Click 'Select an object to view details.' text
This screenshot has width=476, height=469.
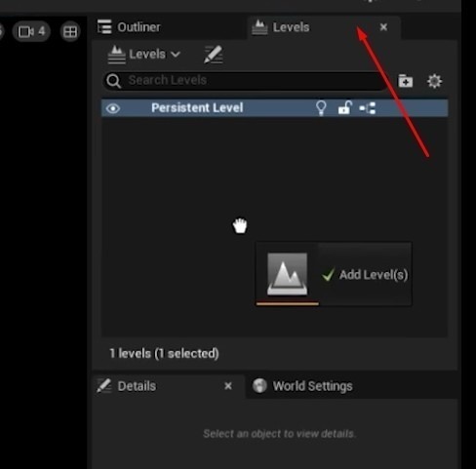(280, 434)
